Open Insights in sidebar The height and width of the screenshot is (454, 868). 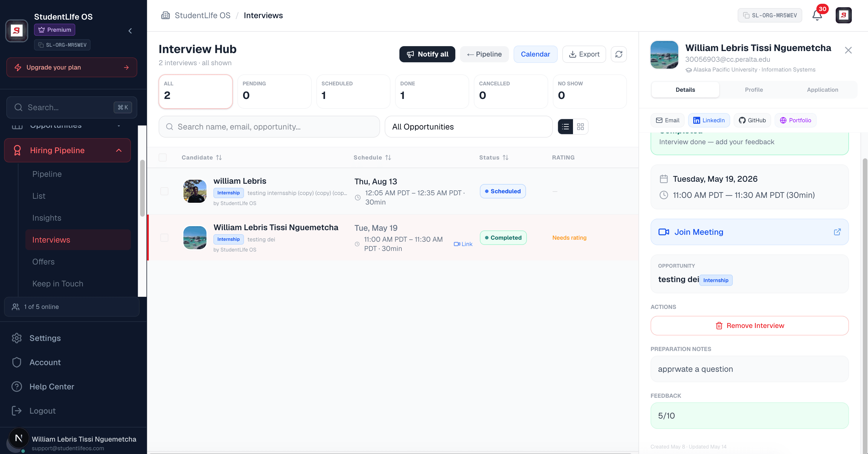[78, 218]
